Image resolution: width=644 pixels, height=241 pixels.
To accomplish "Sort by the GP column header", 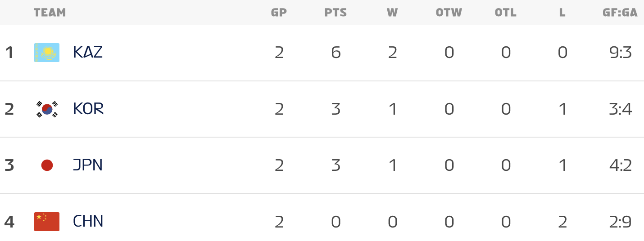I will (x=279, y=13).
